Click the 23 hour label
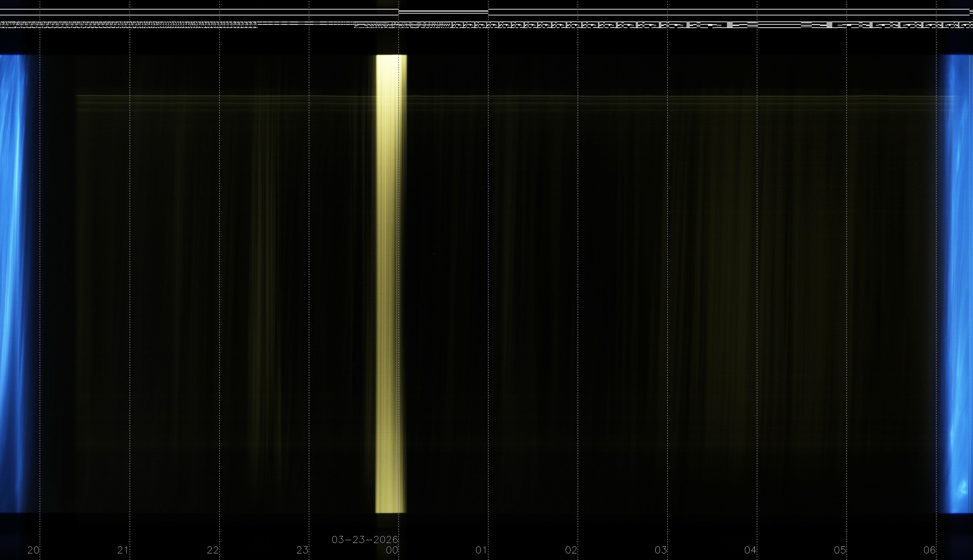This screenshot has height=560, width=973. pos(302,550)
